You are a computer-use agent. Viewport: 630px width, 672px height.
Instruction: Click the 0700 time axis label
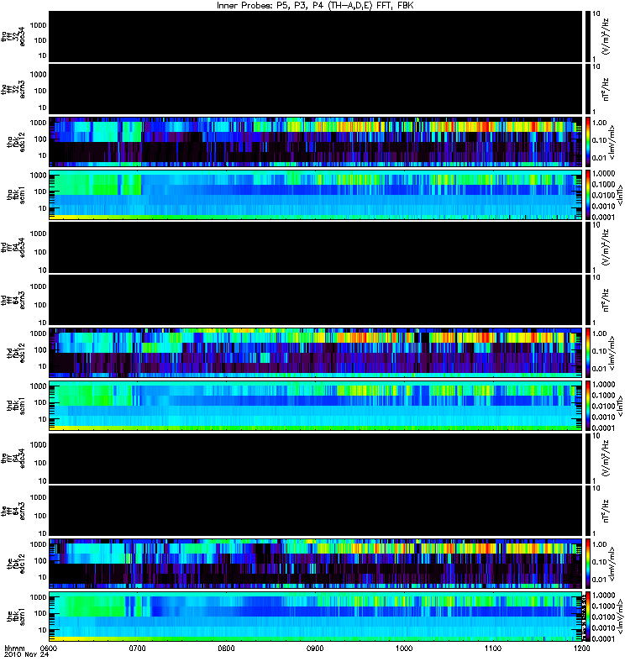(x=138, y=648)
